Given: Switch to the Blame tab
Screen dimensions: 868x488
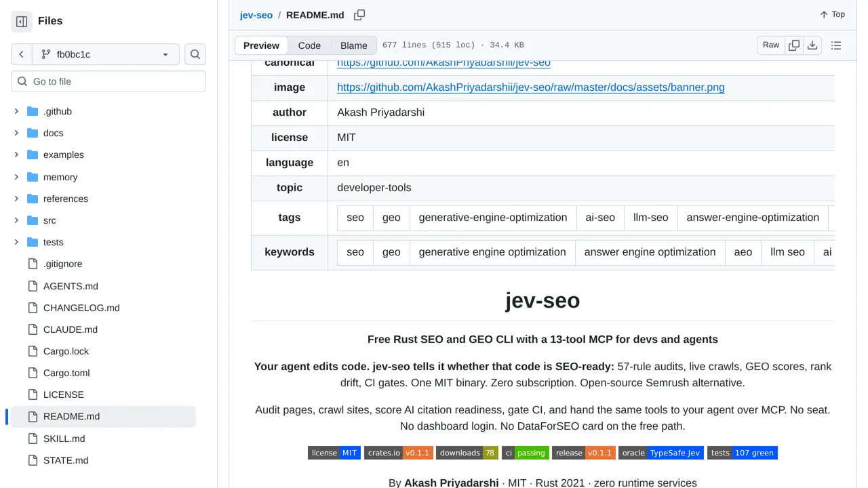Looking at the screenshot, I should pos(354,45).
